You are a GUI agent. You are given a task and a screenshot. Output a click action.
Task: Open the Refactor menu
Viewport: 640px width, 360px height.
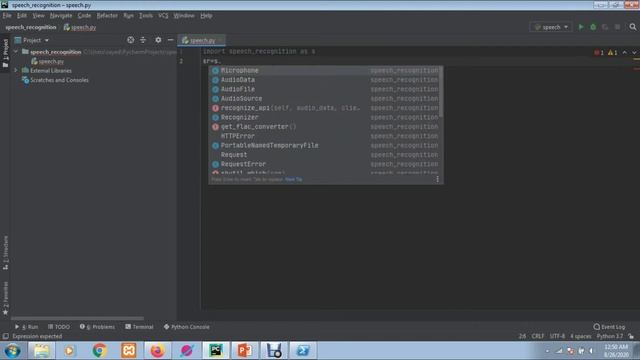(107, 16)
